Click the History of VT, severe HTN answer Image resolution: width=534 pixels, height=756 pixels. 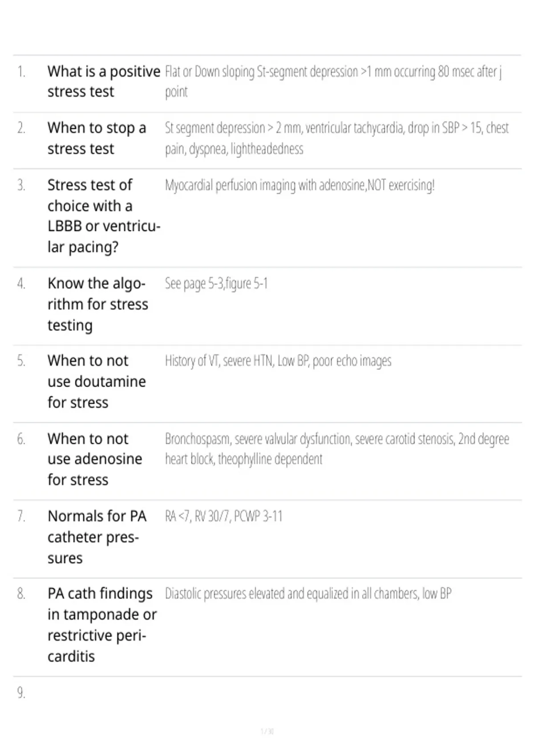pyautogui.click(x=278, y=361)
